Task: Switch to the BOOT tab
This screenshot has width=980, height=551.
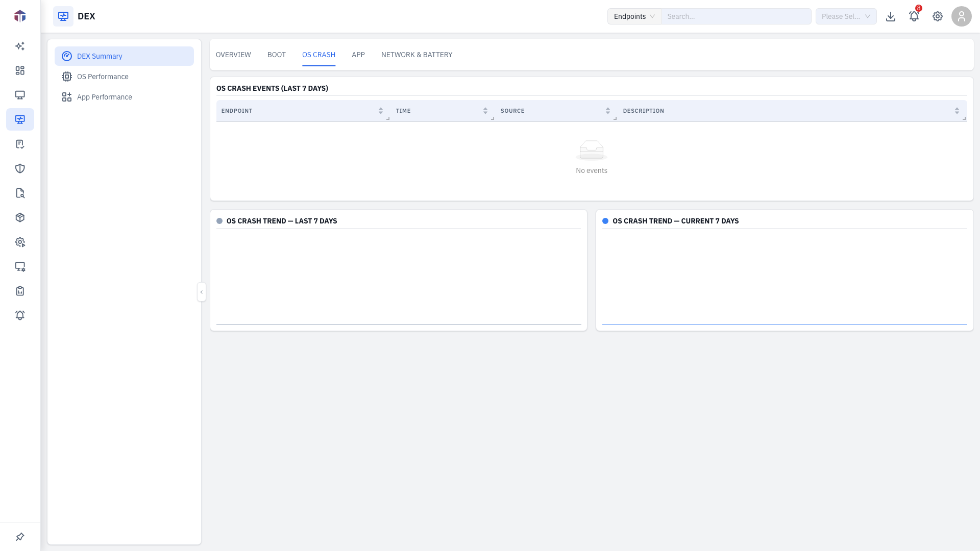Action: (x=277, y=55)
